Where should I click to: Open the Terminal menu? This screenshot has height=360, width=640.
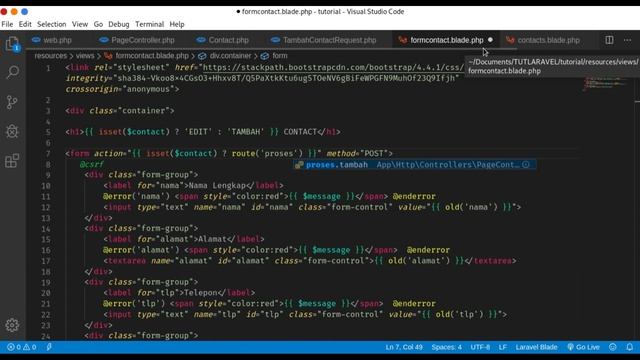coord(149,24)
